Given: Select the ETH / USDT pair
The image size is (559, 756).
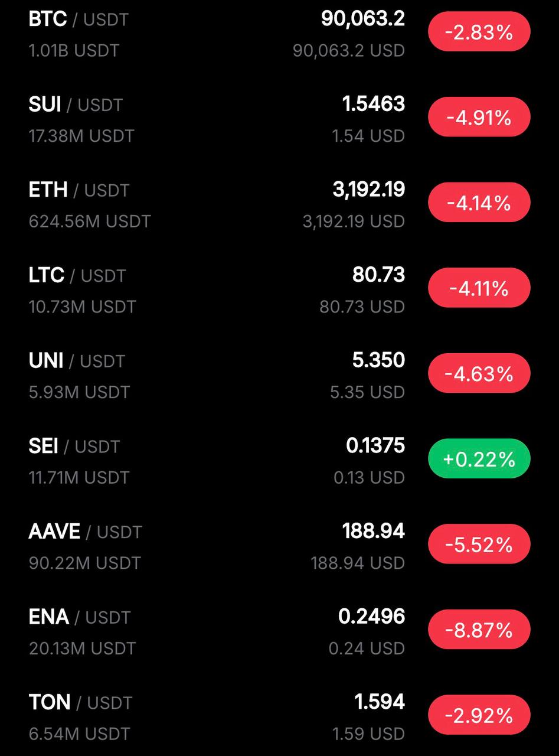Looking at the screenshot, I should pos(79,190).
